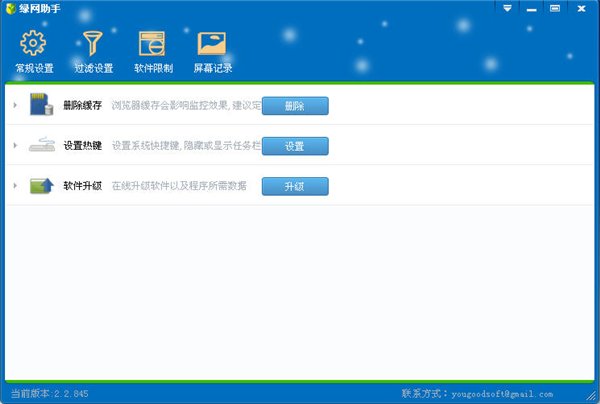Click the 当前版本 2.2.845 status text
The image size is (600, 404).
[x=50, y=393]
